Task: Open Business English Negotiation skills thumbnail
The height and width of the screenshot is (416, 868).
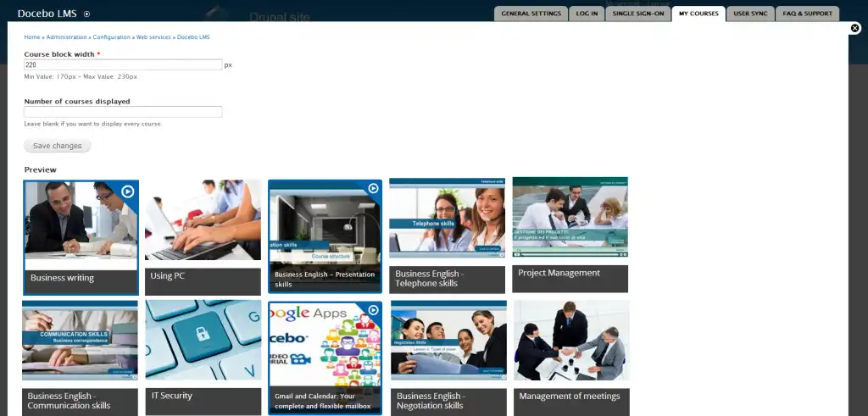Action: pos(448,341)
